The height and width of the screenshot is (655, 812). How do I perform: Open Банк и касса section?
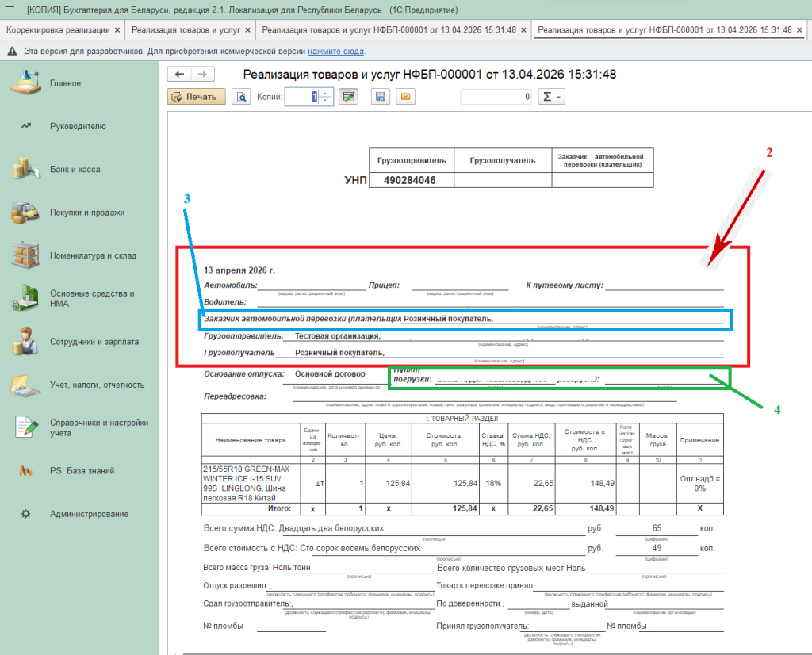tap(75, 170)
